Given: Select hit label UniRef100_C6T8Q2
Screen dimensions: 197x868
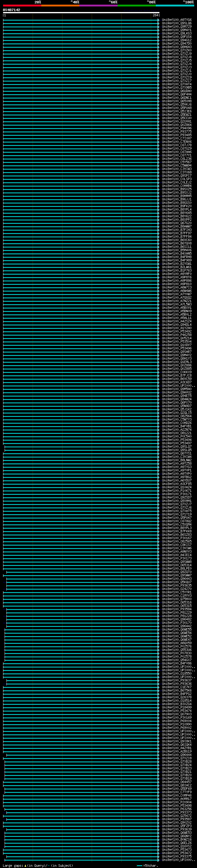Looking at the screenshot, I should (x=177, y=521).
